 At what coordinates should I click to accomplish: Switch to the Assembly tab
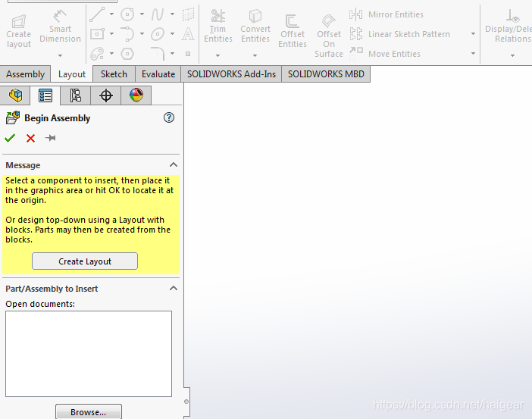point(26,74)
